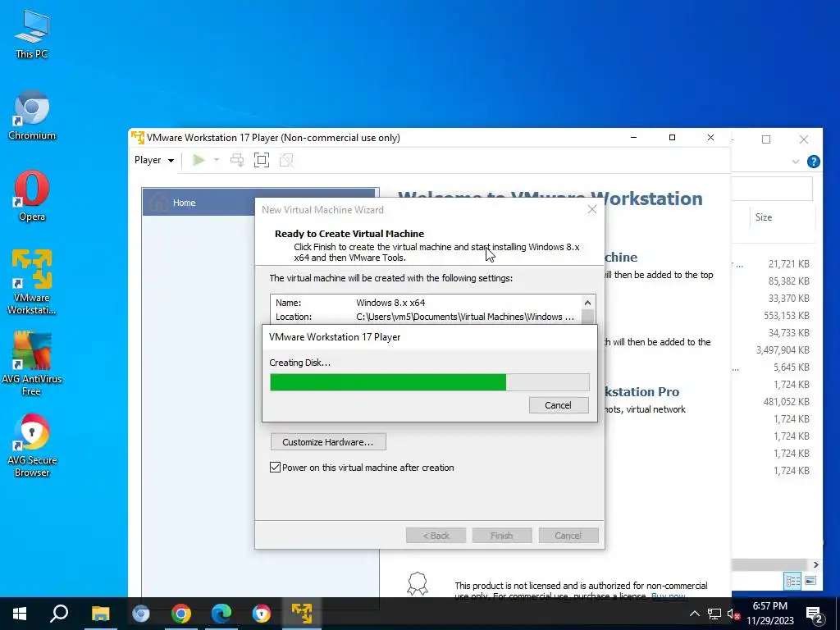Cancel the Creating Disk operation
This screenshot has height=630, width=840.
point(558,405)
